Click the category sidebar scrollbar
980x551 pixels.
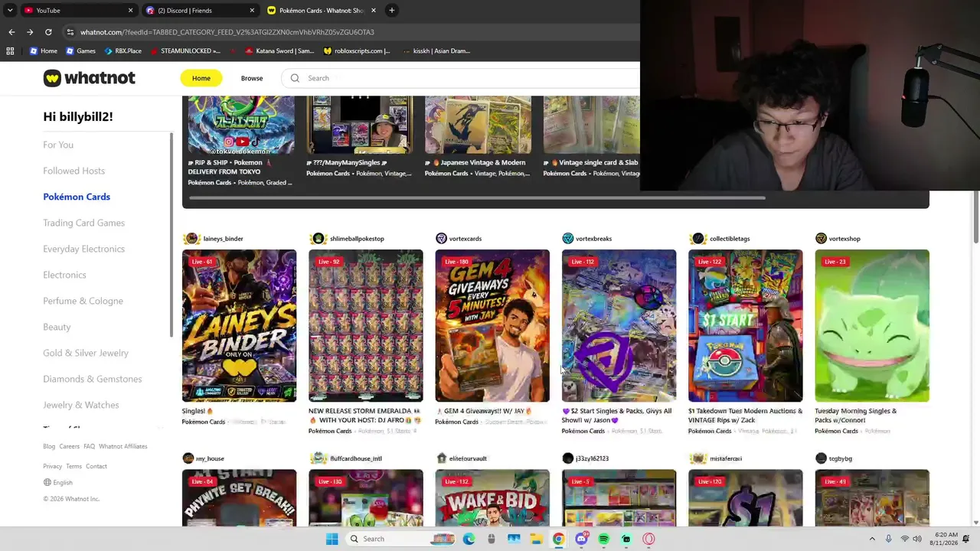pos(171,234)
